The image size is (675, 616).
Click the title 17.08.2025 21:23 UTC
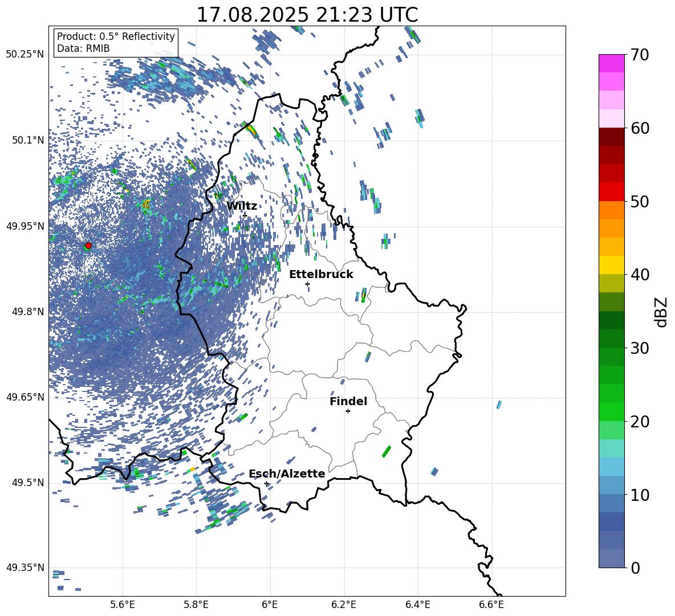pyautogui.click(x=307, y=15)
